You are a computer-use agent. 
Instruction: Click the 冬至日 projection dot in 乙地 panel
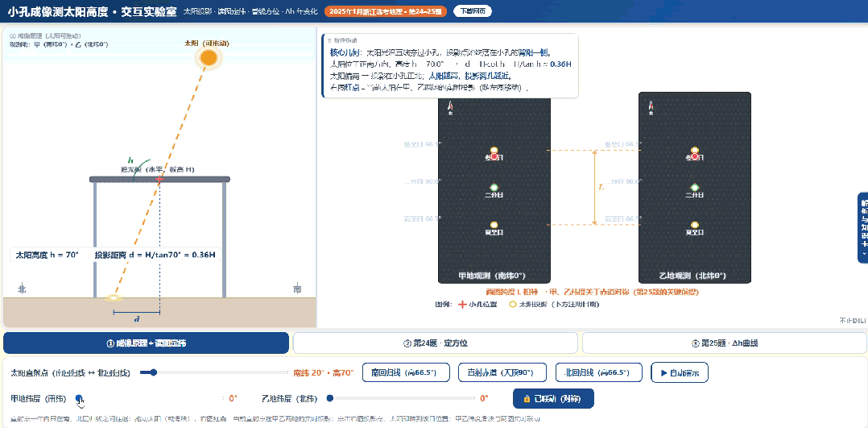pos(695,151)
